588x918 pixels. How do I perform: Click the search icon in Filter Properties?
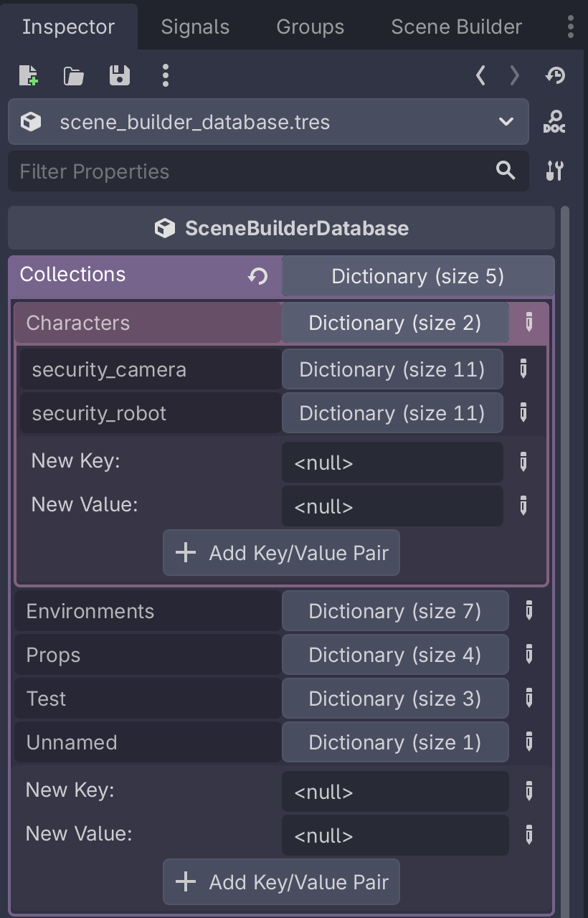click(x=505, y=171)
